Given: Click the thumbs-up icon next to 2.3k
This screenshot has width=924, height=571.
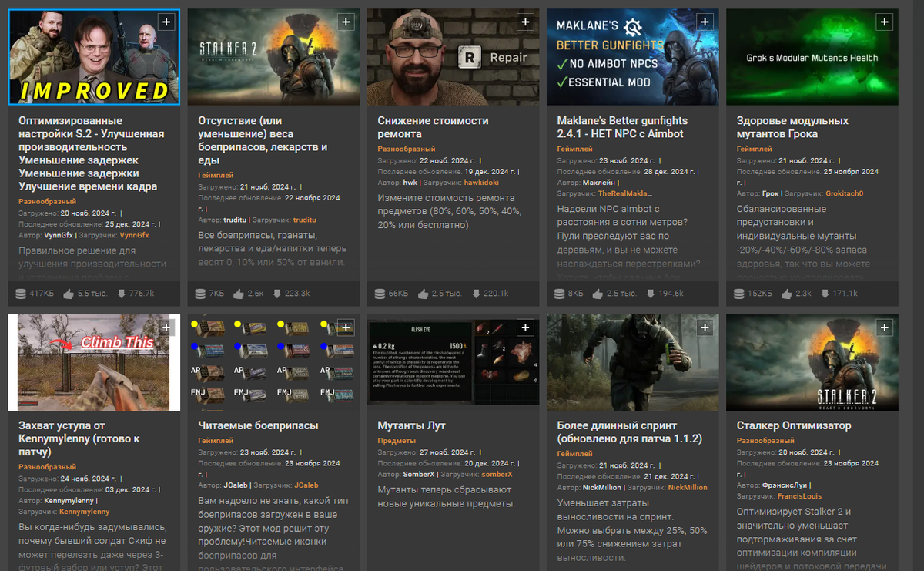Looking at the screenshot, I should click(787, 294).
